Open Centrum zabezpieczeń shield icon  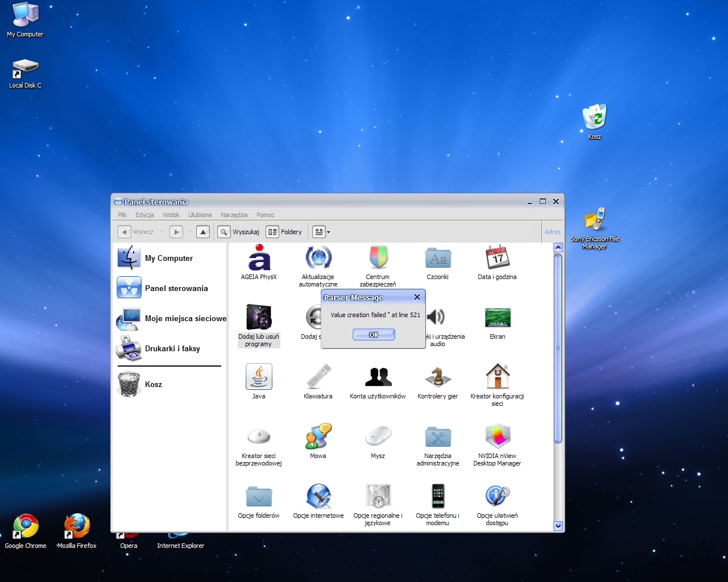coord(378,259)
